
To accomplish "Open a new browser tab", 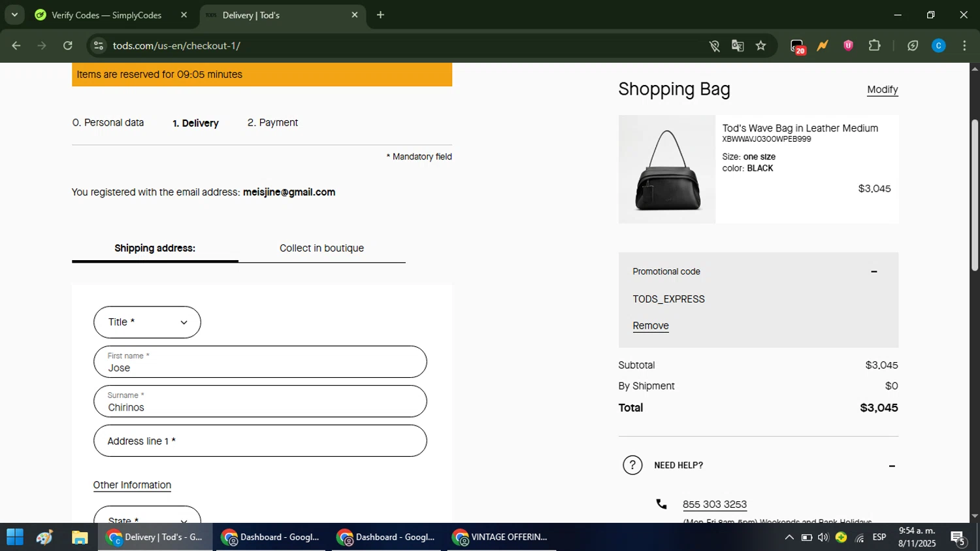I will [x=380, y=15].
